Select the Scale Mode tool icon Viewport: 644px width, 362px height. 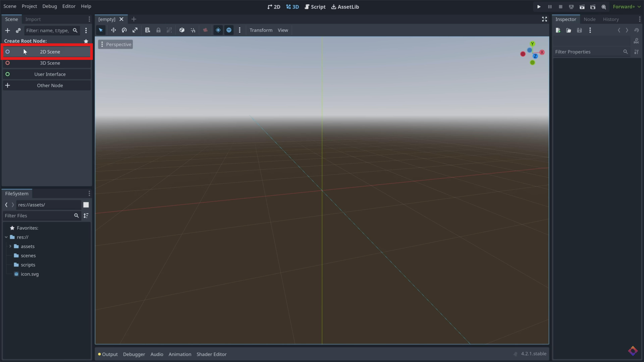(135, 30)
